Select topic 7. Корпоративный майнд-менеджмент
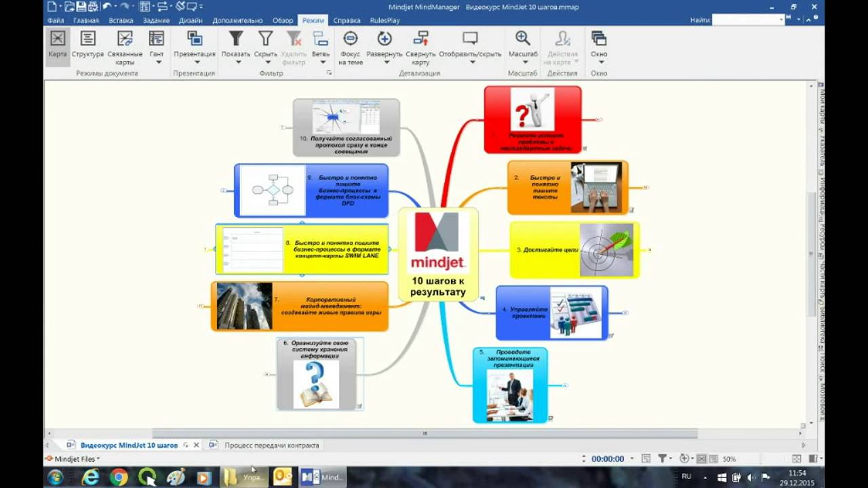Viewport: 868px width, 488px height. click(x=300, y=306)
